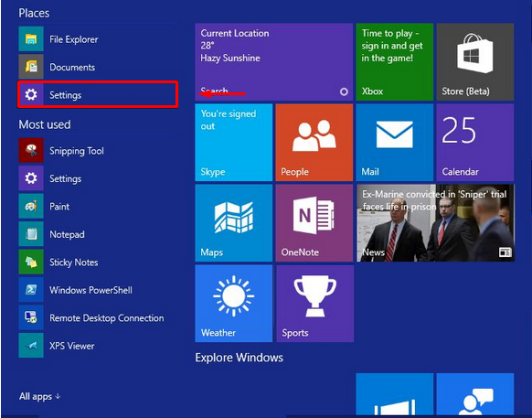Open the Maps tile

click(234, 223)
